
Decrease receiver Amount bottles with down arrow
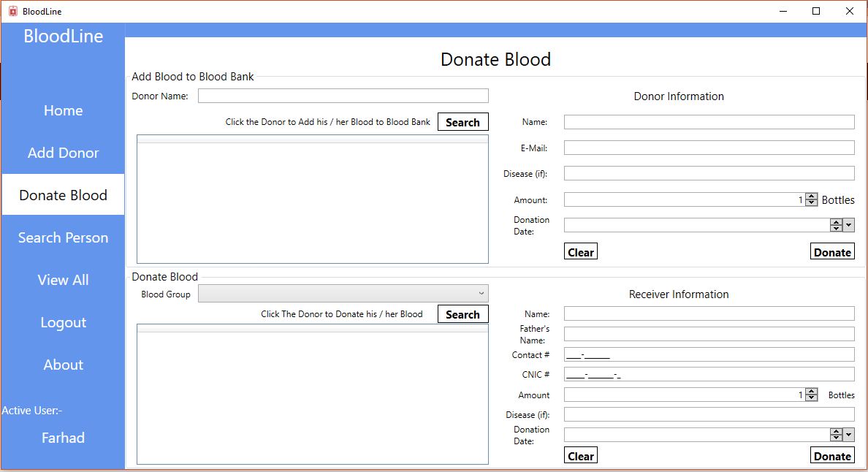[x=811, y=397]
